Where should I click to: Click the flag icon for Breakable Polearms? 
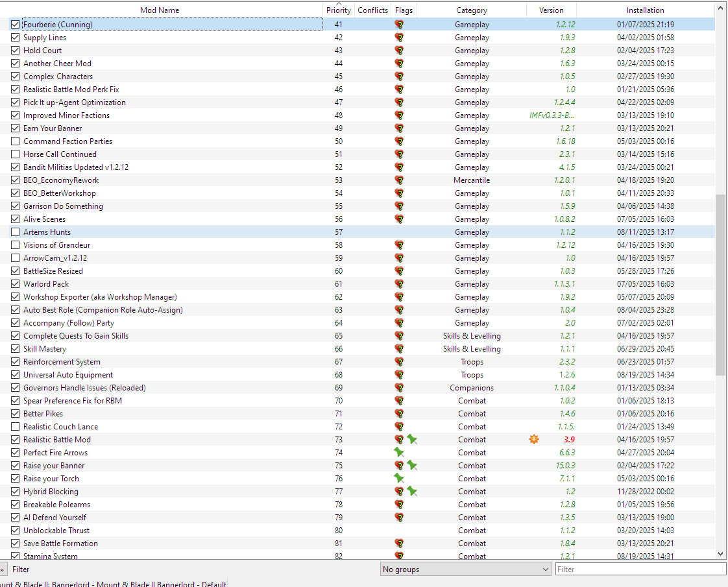point(399,505)
